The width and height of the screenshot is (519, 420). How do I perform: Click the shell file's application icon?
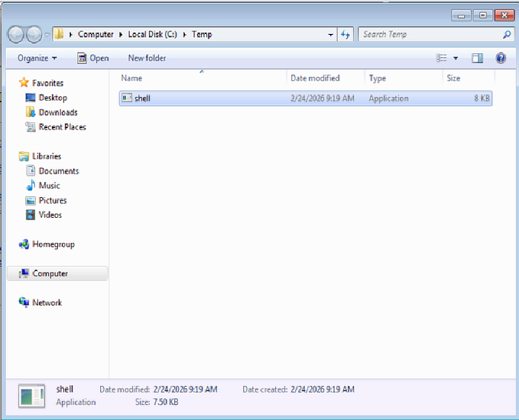(x=127, y=98)
